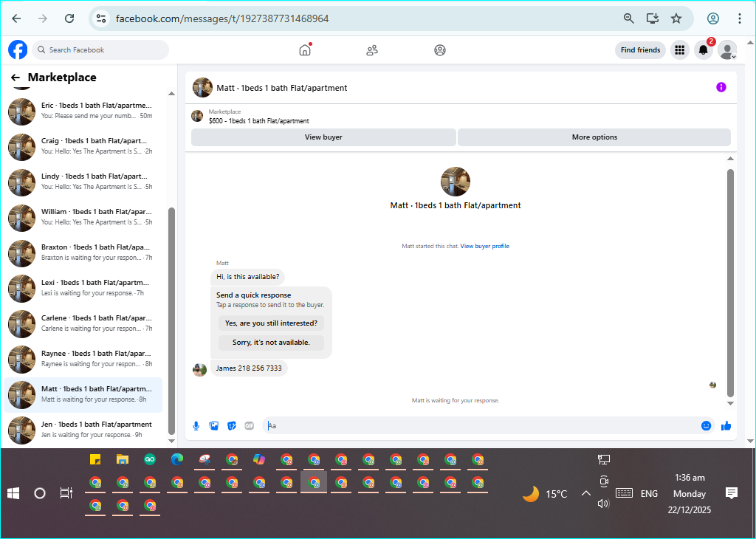
Task: Click the conversation list scrollbar thumb
Action: coord(171,320)
